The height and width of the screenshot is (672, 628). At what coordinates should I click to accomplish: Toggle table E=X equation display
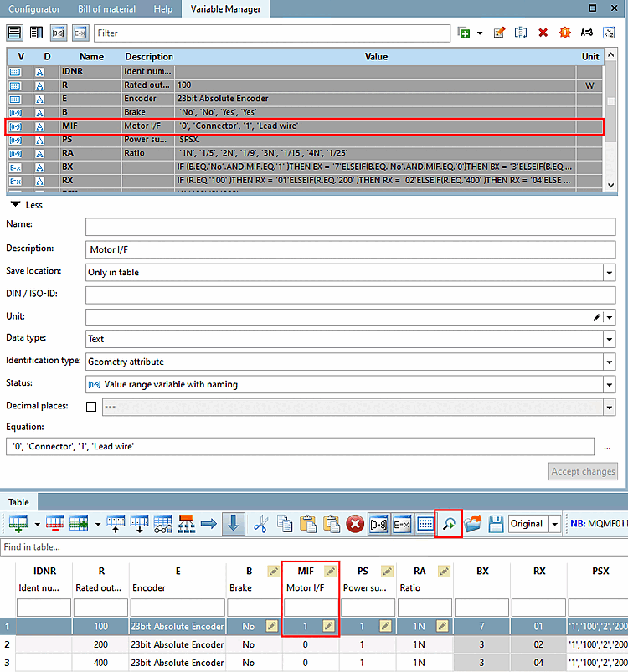[402, 524]
